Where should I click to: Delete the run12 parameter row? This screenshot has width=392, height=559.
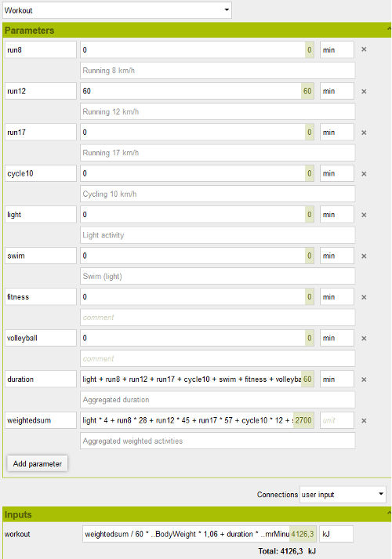(364, 91)
